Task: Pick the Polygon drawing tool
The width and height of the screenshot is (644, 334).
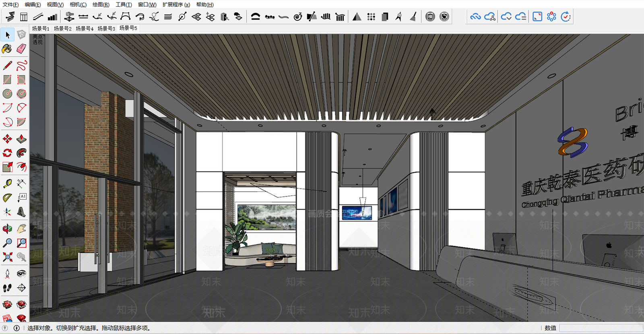Action: pyautogui.click(x=21, y=93)
